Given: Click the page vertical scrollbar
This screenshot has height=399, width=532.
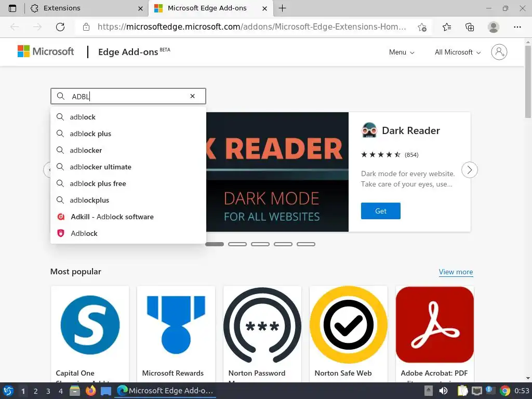Looking at the screenshot, I should point(528,82).
